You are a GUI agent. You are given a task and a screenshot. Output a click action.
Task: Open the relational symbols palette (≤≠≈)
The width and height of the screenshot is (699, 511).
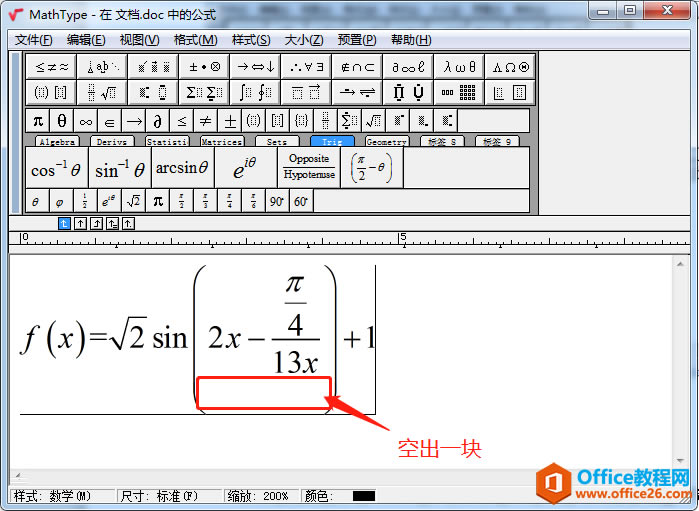click(x=51, y=67)
